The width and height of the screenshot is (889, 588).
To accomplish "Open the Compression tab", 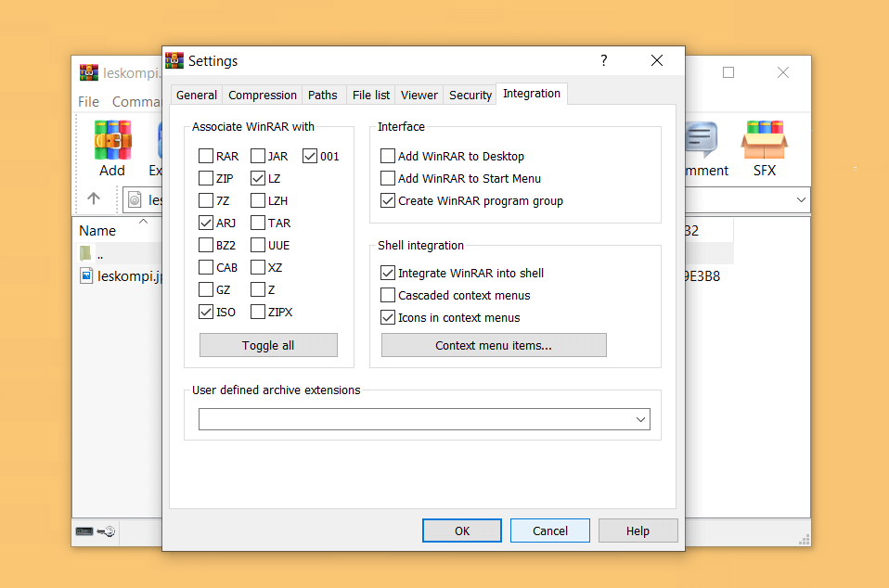I will 263,96.
